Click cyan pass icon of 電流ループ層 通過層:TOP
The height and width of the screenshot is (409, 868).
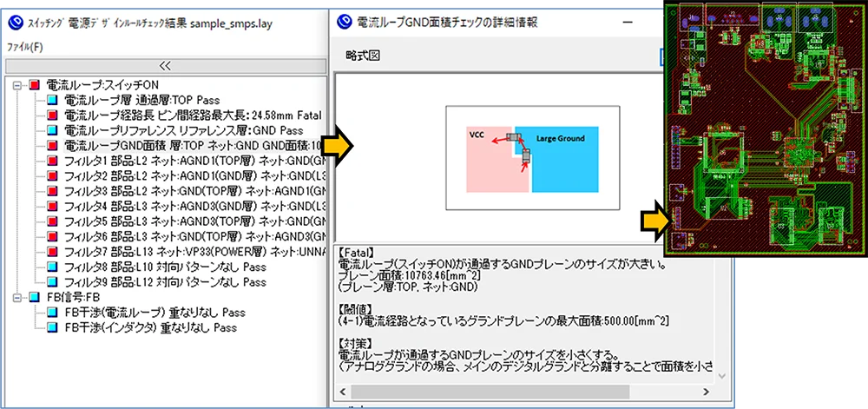click(52, 101)
